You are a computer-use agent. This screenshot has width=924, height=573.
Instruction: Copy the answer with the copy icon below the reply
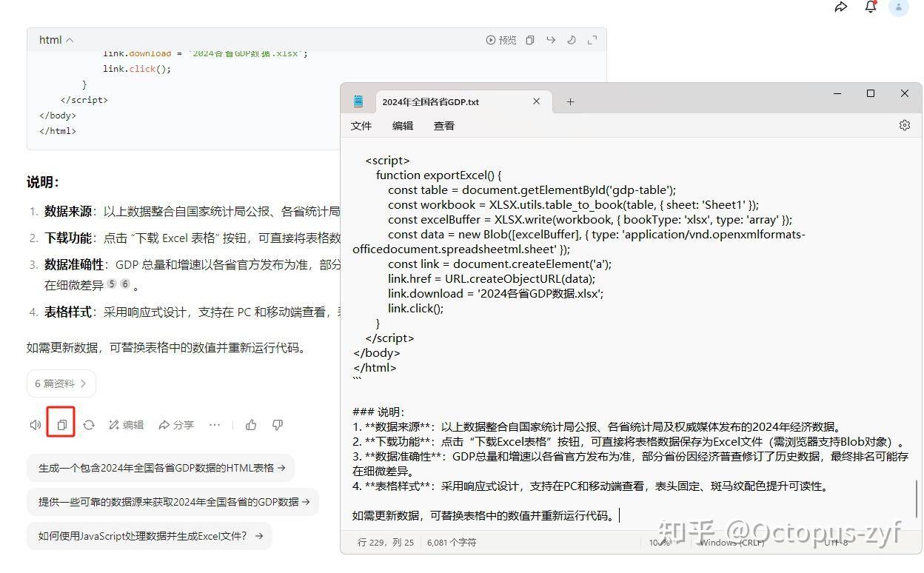pyautogui.click(x=61, y=425)
